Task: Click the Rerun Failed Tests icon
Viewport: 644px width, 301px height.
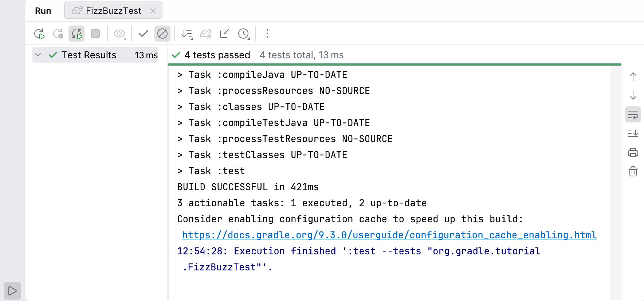Action: coord(58,34)
